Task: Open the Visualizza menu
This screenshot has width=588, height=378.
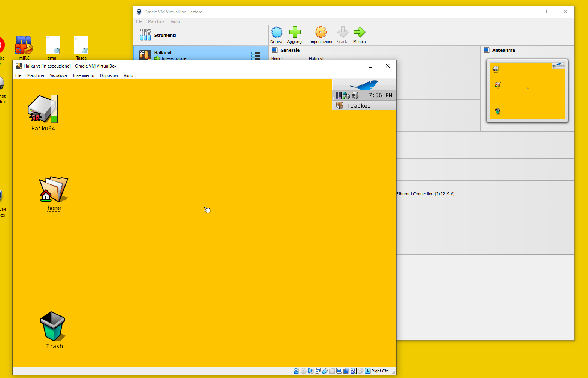Action: (58, 75)
